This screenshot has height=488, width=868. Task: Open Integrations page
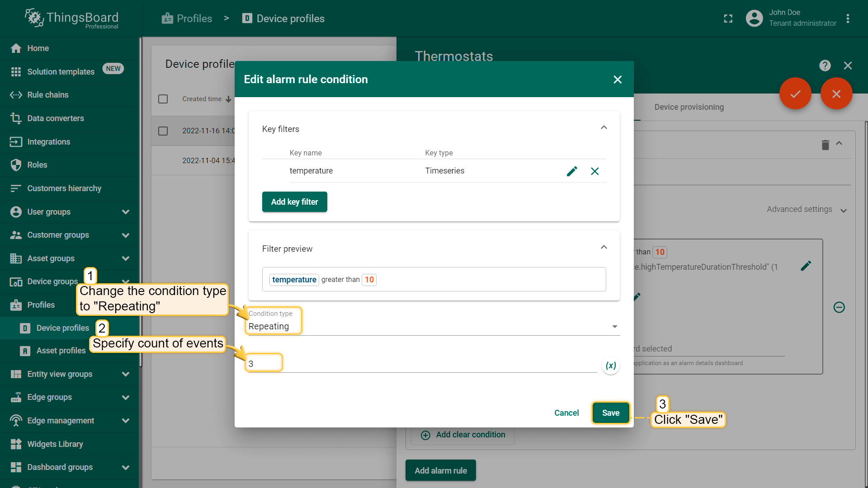point(70,142)
